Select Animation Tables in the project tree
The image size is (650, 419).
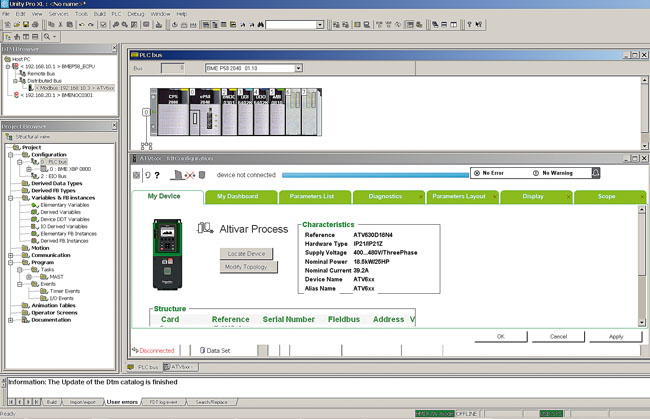(x=53, y=305)
